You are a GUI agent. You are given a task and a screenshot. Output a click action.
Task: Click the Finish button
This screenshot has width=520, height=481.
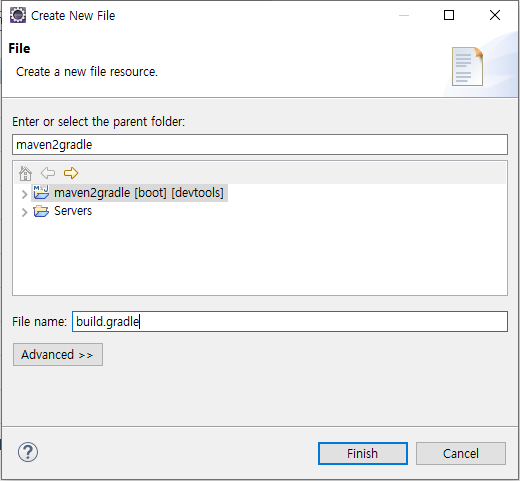363,453
